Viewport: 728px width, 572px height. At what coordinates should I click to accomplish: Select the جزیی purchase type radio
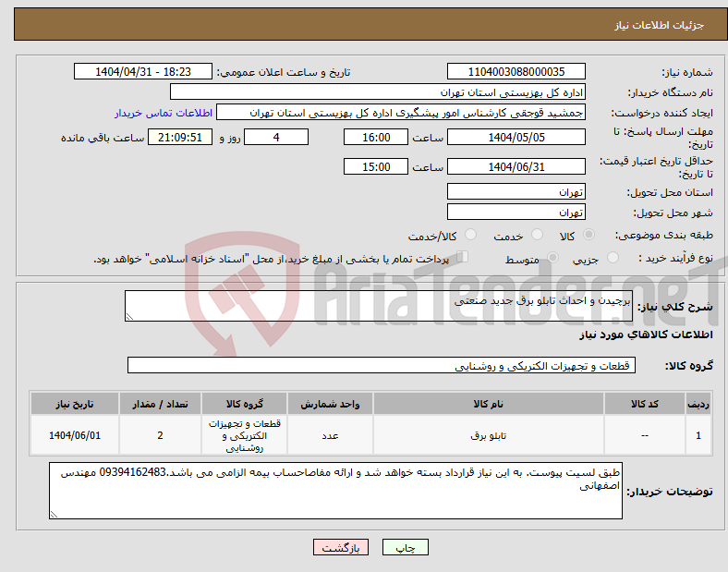[613, 257]
